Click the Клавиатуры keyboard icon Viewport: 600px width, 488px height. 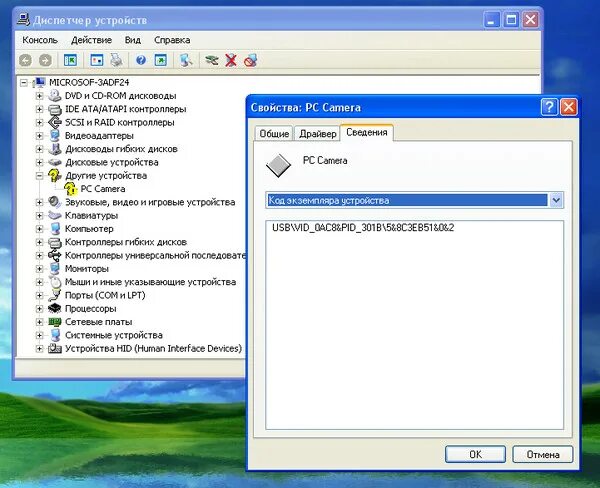tap(55, 215)
